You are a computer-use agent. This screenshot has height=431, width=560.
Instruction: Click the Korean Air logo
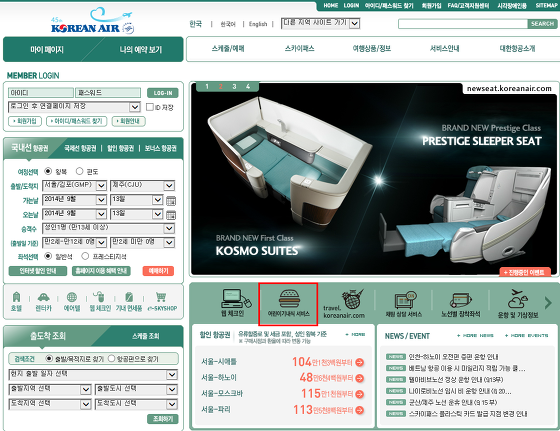pyautogui.click(x=92, y=21)
